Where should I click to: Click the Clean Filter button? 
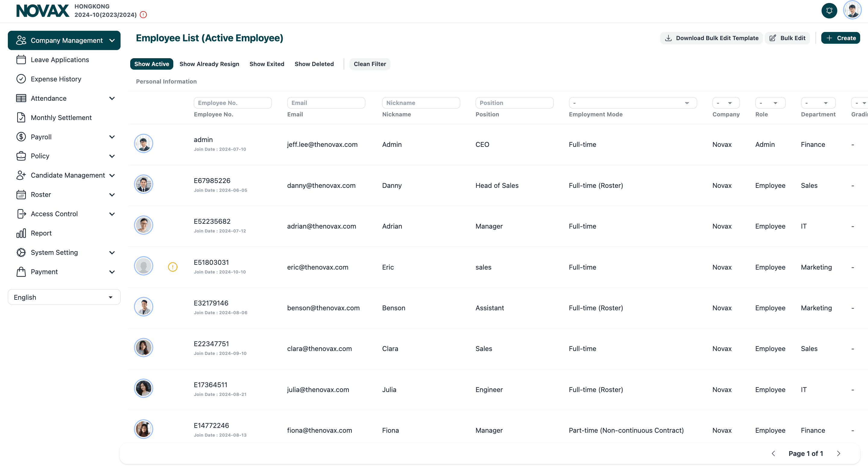coord(370,63)
